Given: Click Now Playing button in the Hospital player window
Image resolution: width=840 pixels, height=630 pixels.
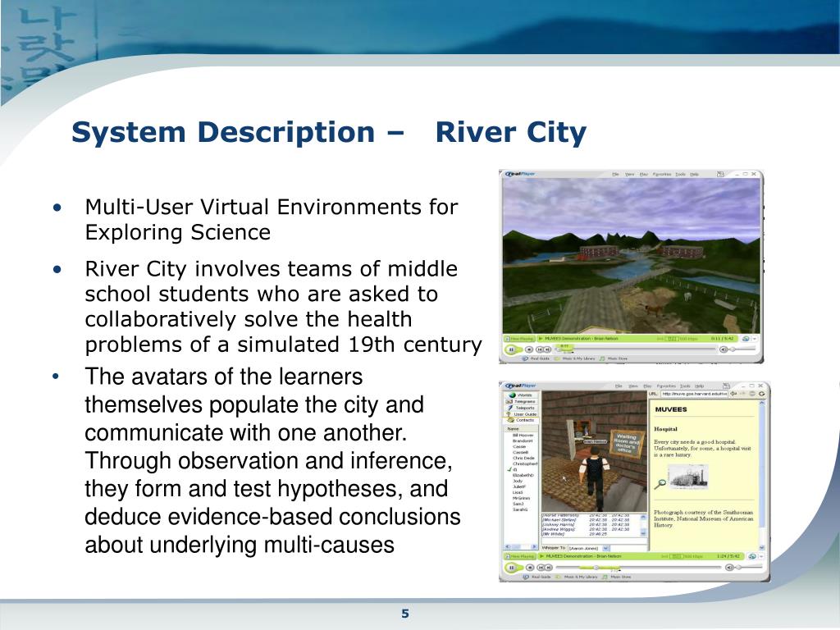Looking at the screenshot, I should tap(520, 557).
